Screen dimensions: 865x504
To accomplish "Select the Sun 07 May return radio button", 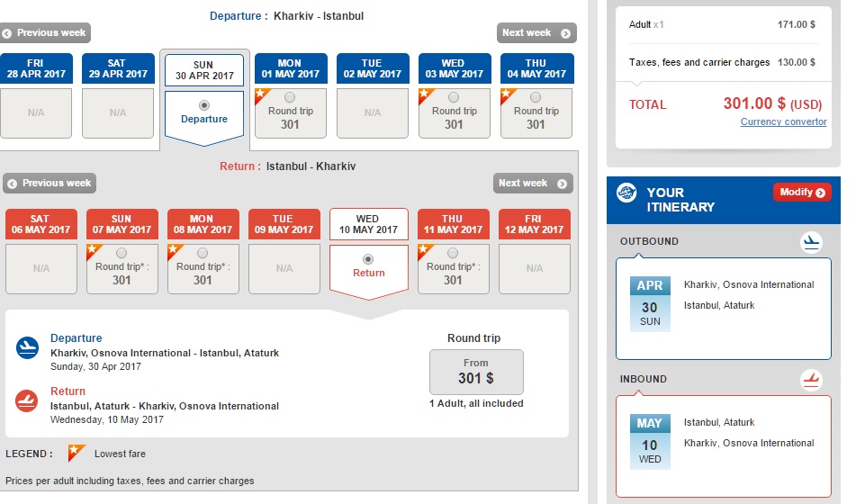I will pos(122,253).
